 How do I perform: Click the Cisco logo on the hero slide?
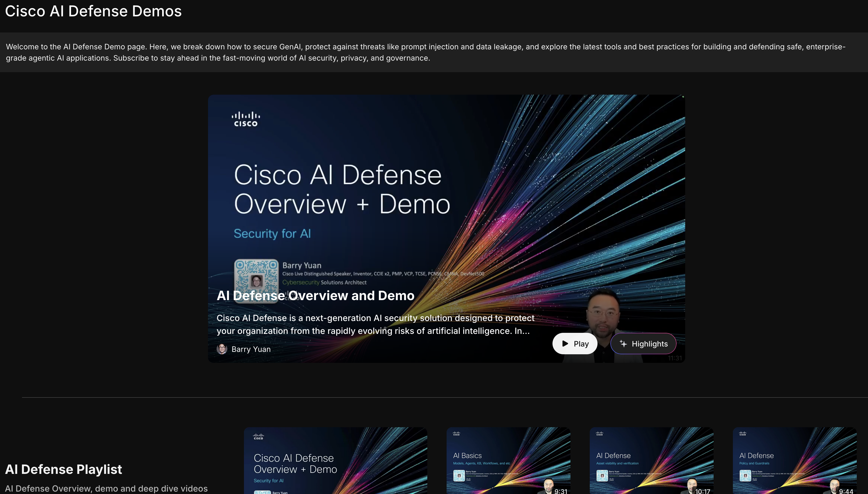point(246,119)
